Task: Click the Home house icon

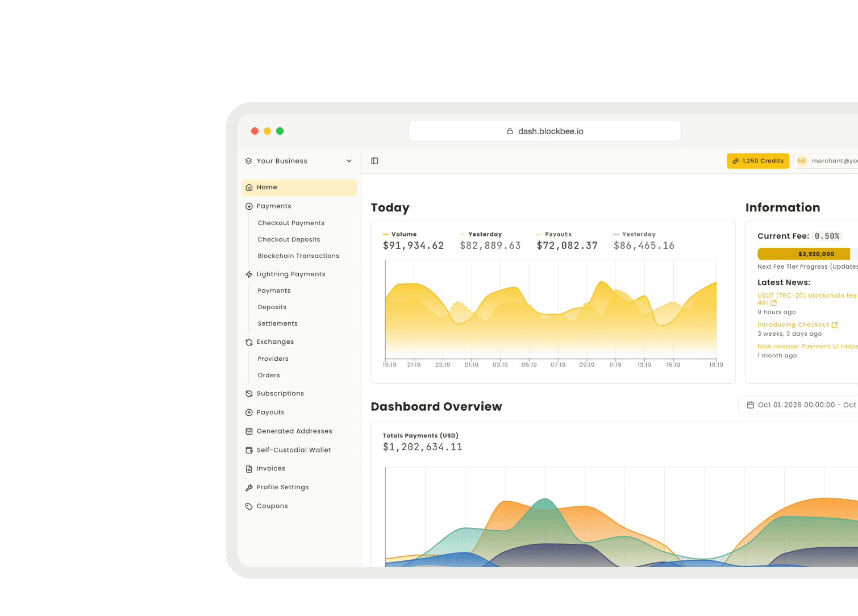Action: tap(249, 188)
